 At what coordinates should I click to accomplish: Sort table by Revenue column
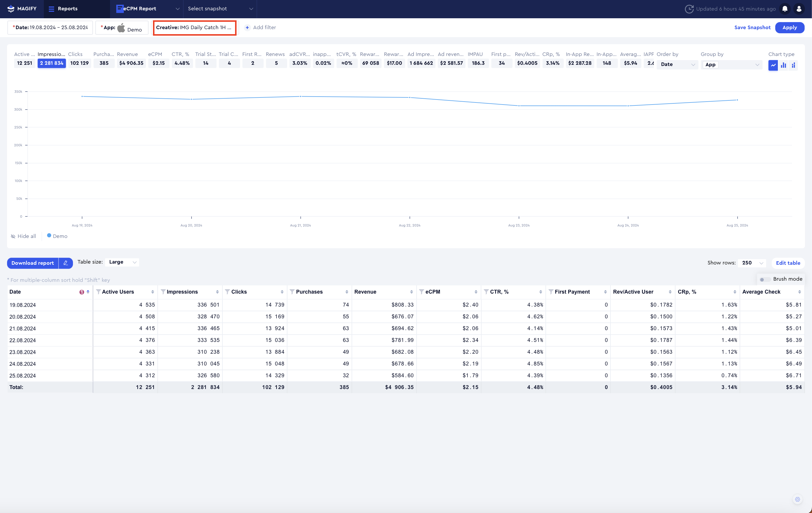click(x=411, y=292)
